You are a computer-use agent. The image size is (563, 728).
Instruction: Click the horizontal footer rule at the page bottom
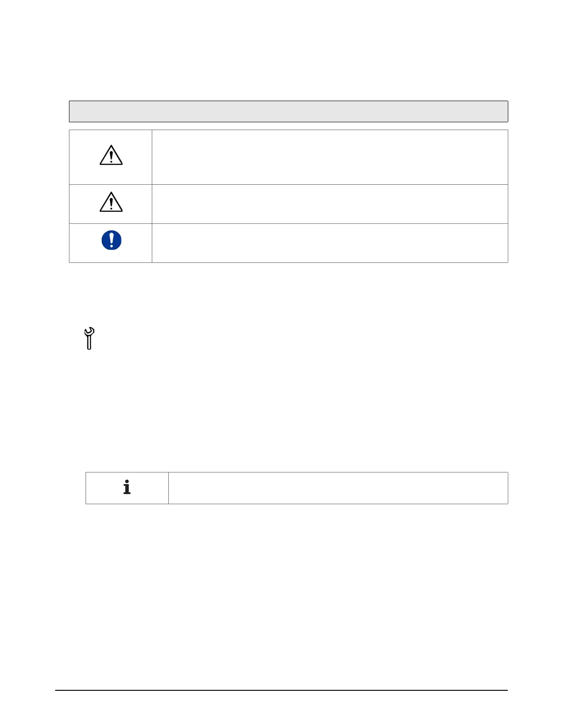click(x=281, y=690)
